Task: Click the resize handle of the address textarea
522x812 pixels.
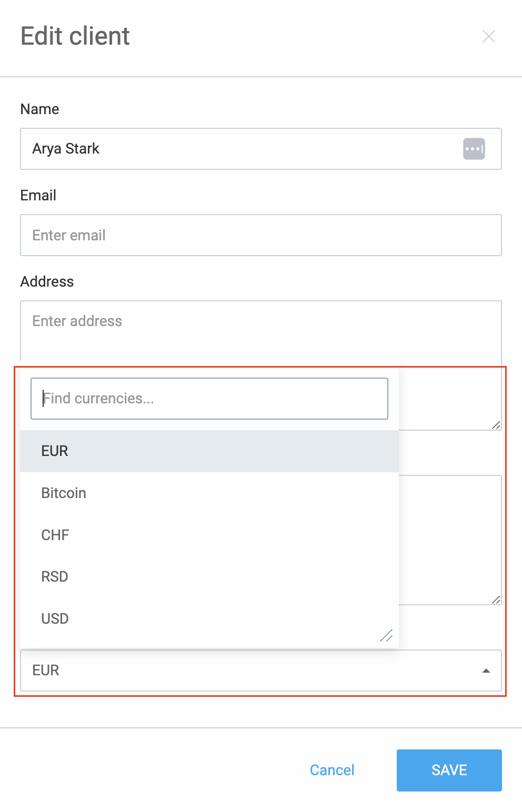Action: tap(496, 425)
